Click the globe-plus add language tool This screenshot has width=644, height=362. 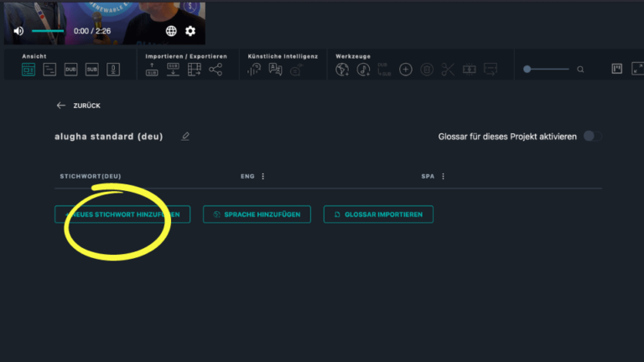341,70
